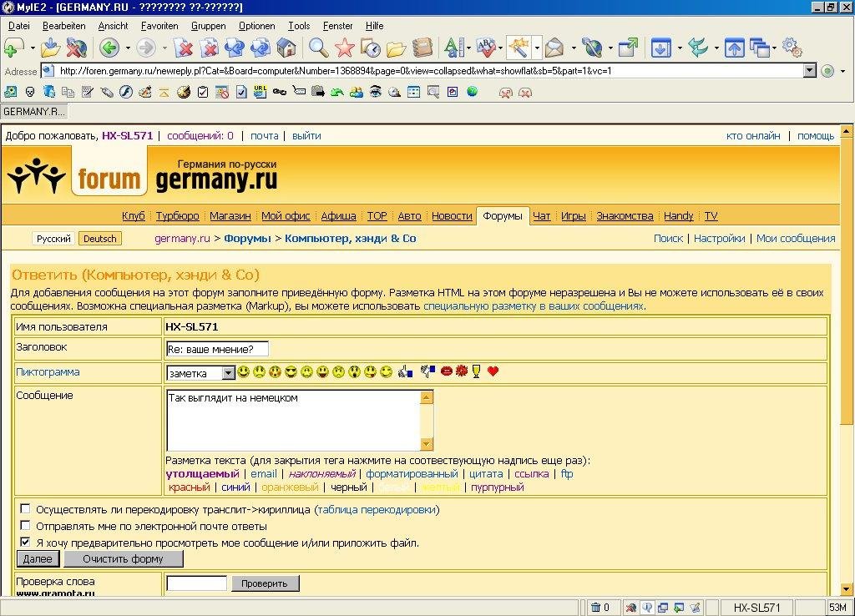The height and width of the screenshot is (616, 855).
Task: Open the dropdown arrow beside the mail envelope
Action: [x=574, y=48]
